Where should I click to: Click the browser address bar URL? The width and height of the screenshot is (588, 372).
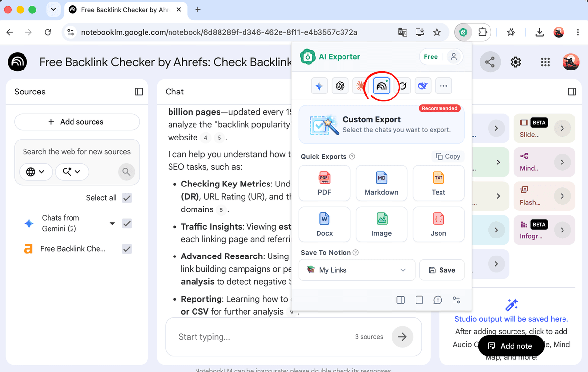click(219, 32)
